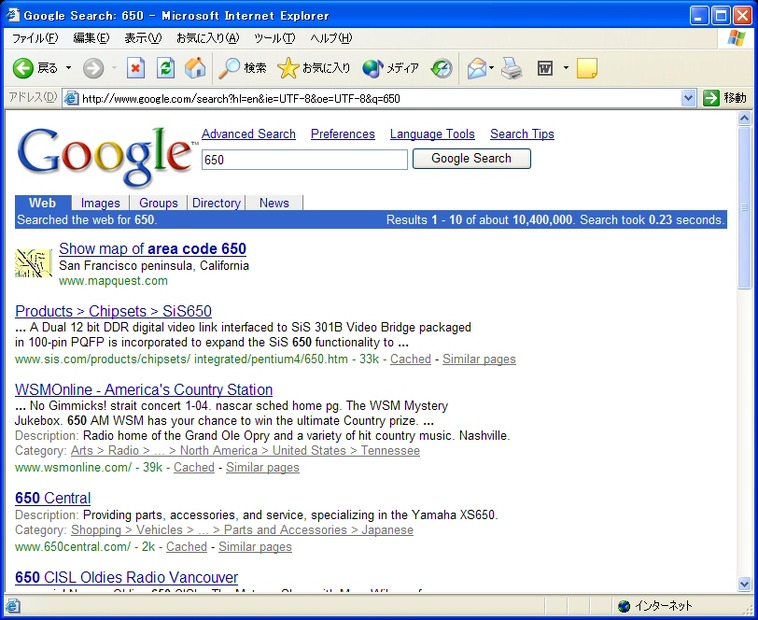Open Shopping > Vehicles category link
Image resolution: width=758 pixels, height=620 pixels.
242,530
